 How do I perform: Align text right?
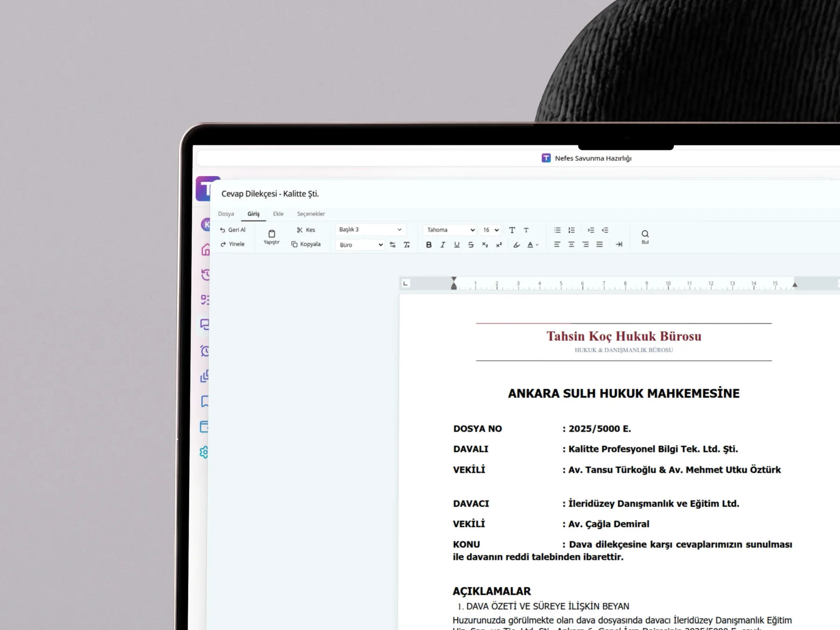pos(585,244)
